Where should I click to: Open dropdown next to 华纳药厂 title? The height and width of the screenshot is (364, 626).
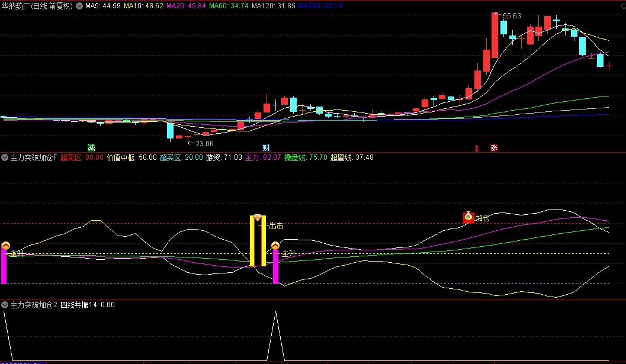79,6
